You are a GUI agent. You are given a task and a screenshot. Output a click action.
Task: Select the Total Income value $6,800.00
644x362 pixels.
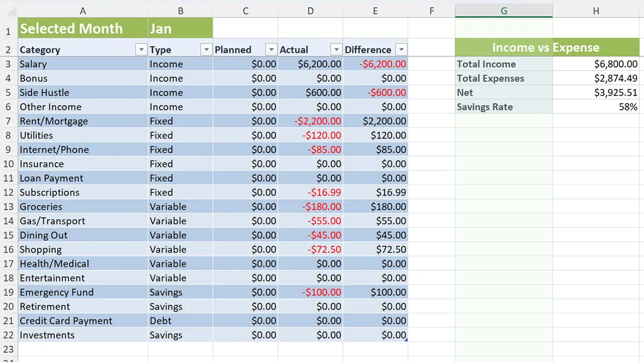pos(596,64)
